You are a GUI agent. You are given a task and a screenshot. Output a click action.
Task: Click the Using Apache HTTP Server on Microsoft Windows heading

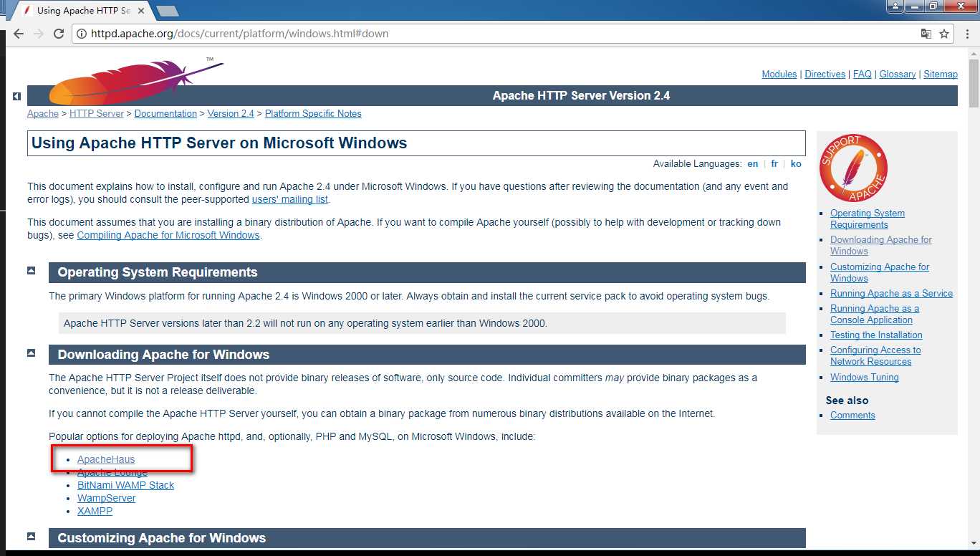[219, 143]
